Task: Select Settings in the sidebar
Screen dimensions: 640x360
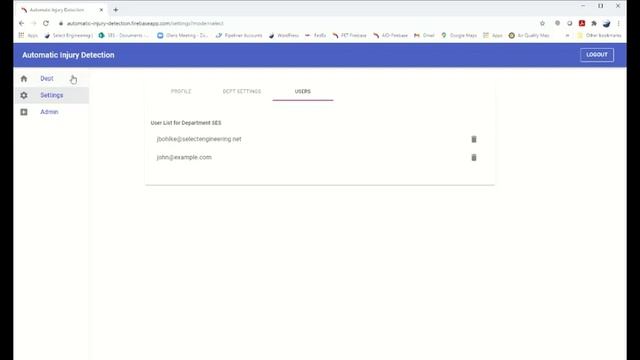Action: pos(52,95)
